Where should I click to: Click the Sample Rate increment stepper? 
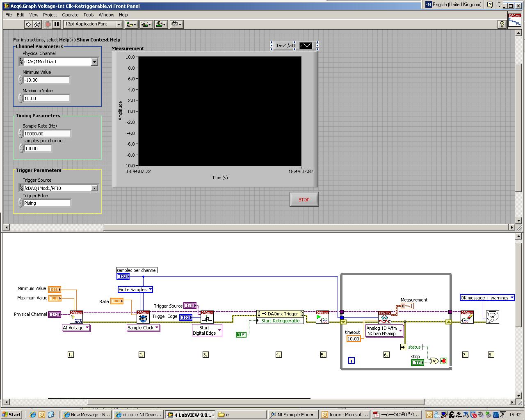(21, 132)
